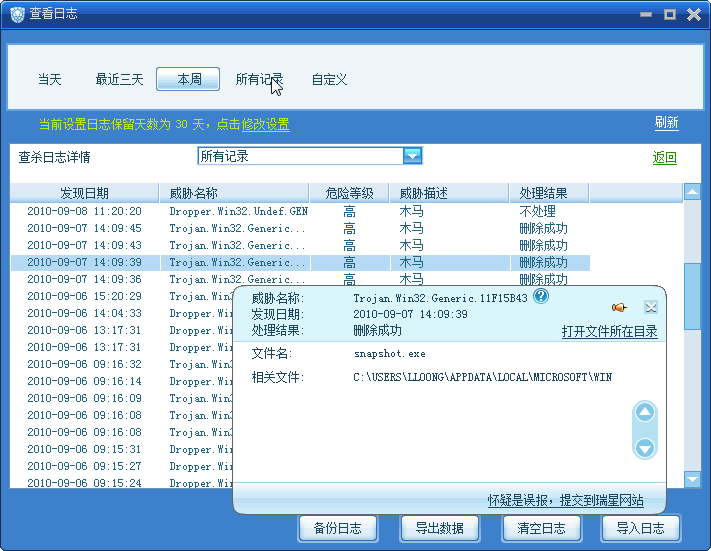Sort by the 发现日期 column header

click(x=84, y=193)
